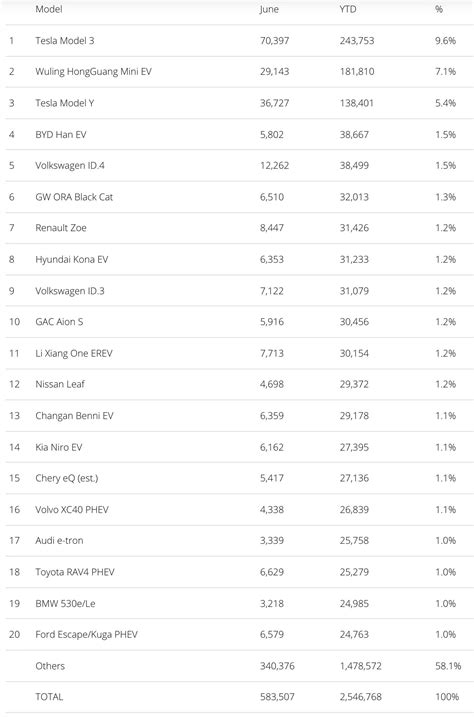This screenshot has width=474, height=717.
Task: Select Wuling HongGuang Mini EV model name
Action: point(93,72)
